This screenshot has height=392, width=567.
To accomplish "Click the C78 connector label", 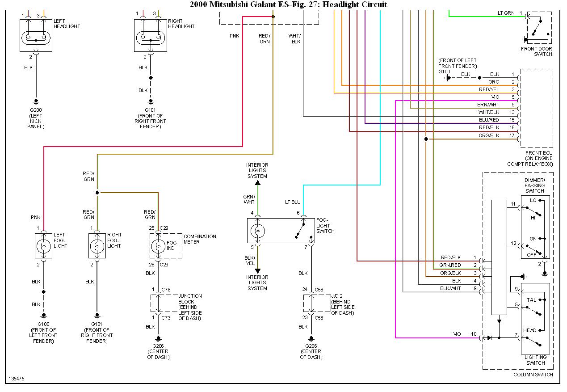I will [x=166, y=289].
